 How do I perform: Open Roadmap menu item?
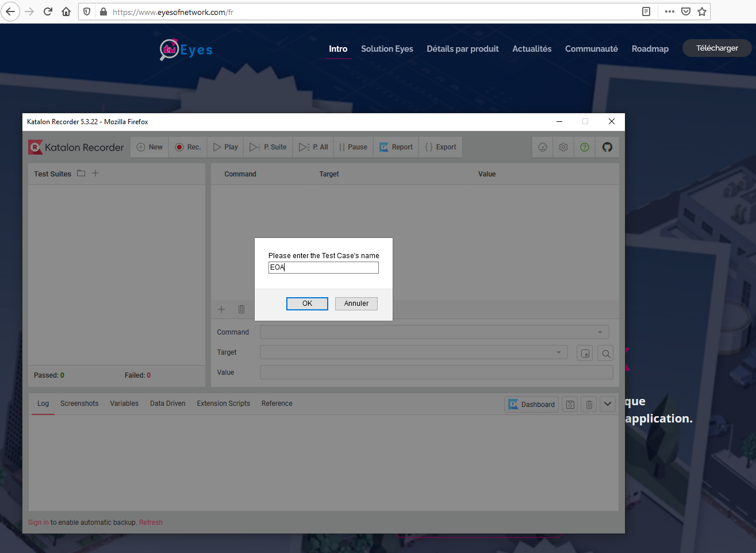650,49
